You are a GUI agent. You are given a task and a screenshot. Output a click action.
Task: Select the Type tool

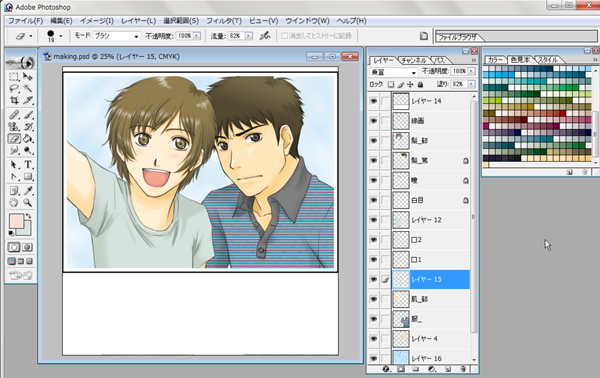[28, 165]
